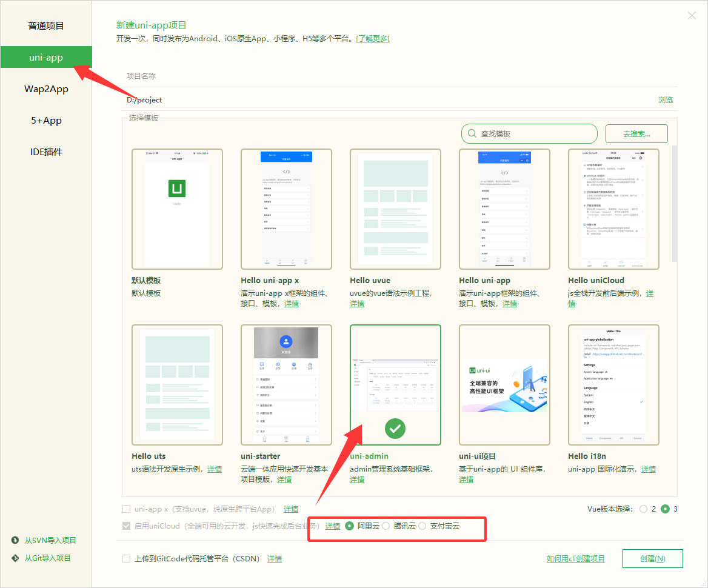The height and width of the screenshot is (588, 708).
Task: Select the Hello uni-app x template thumbnail
Action: 286,209
